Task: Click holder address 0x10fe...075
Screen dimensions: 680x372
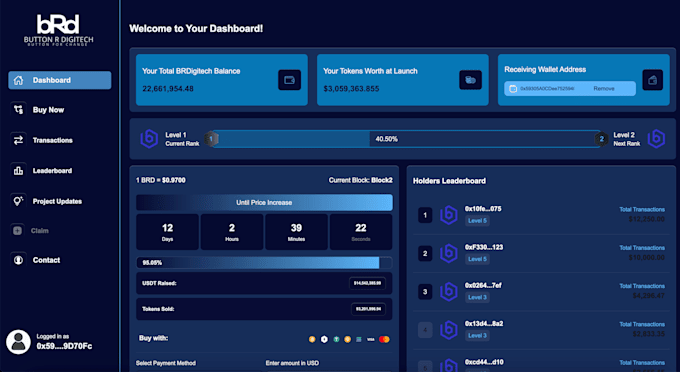Action: [483, 209]
